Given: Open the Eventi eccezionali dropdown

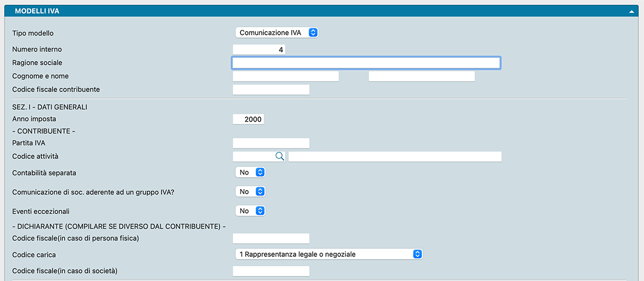Looking at the screenshot, I should tap(251, 211).
